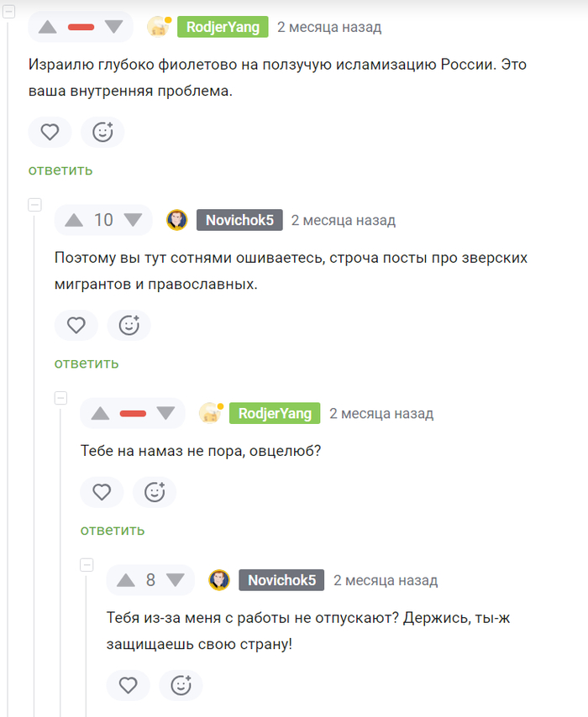Downvote Novichok5's comment rated 10

[134, 220]
